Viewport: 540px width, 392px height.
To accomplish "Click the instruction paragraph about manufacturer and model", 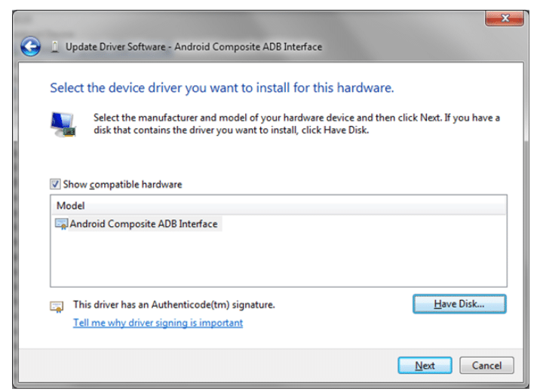I will click(x=296, y=124).
